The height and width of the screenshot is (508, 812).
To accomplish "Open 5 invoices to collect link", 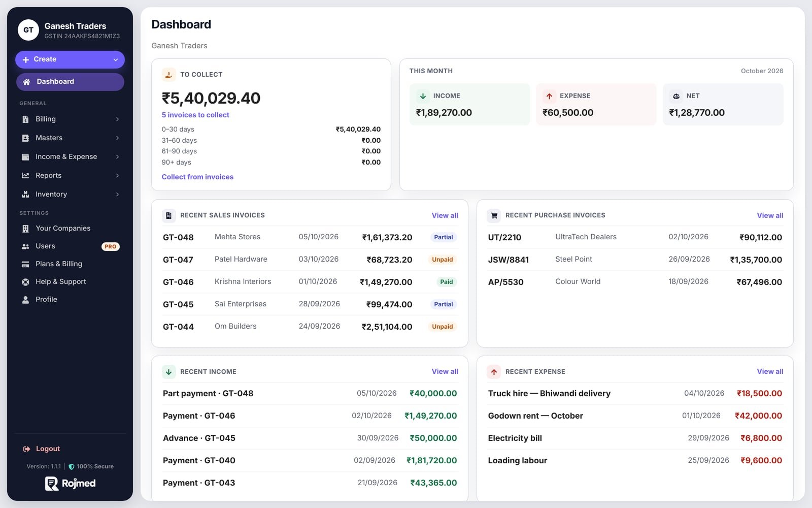I will (195, 115).
